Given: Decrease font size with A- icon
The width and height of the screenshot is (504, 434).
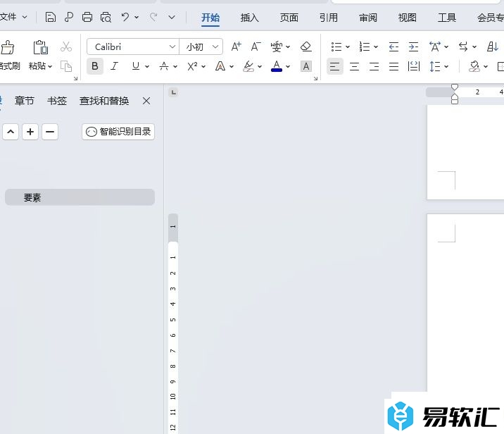Looking at the screenshot, I should click(x=256, y=47).
